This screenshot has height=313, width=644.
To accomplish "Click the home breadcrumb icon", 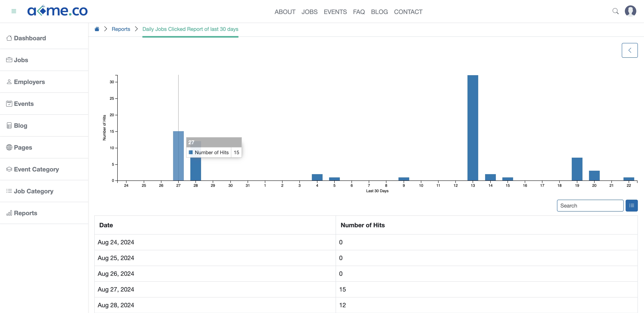I will pyautogui.click(x=97, y=29).
